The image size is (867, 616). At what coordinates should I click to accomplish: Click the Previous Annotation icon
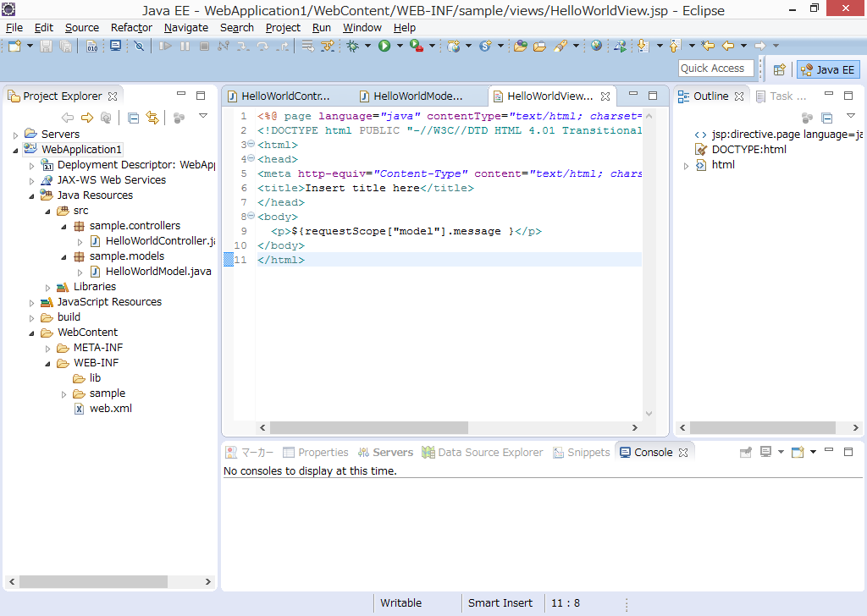click(x=675, y=46)
